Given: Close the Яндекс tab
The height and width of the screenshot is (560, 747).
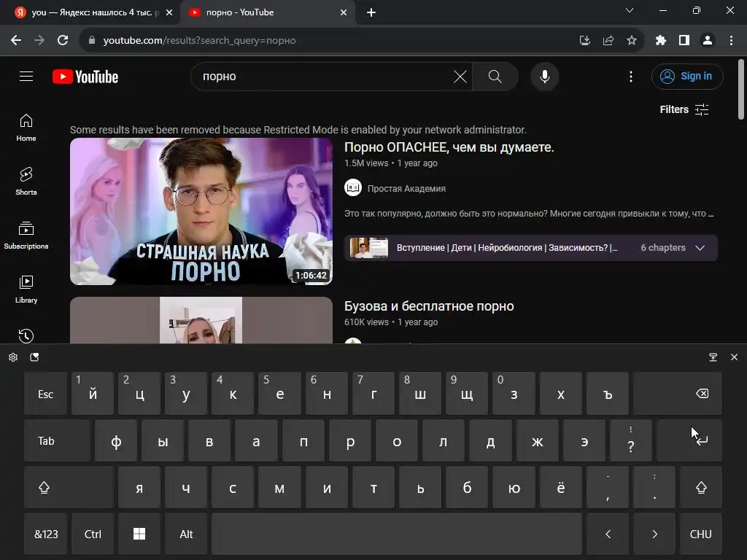Looking at the screenshot, I should coord(169,12).
